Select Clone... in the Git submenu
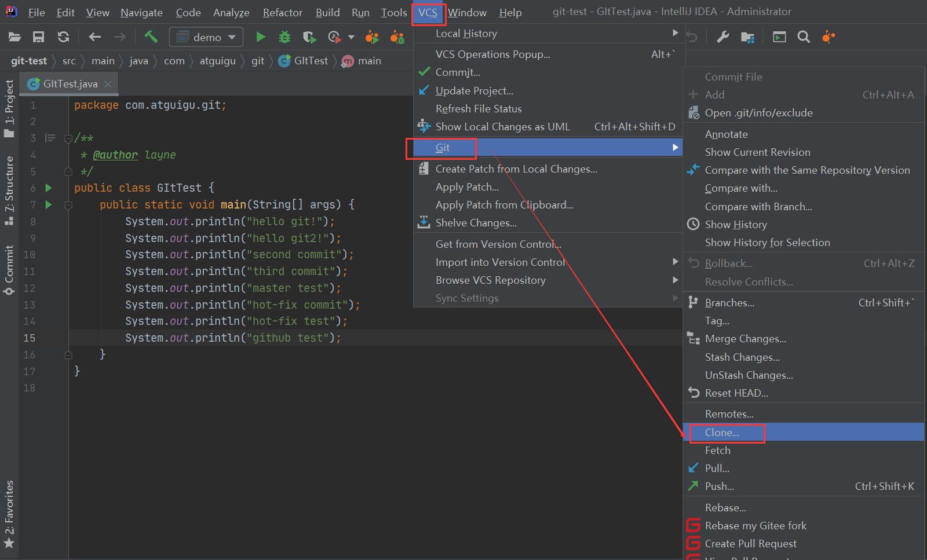Viewport: 927px width, 560px height. pos(804,432)
